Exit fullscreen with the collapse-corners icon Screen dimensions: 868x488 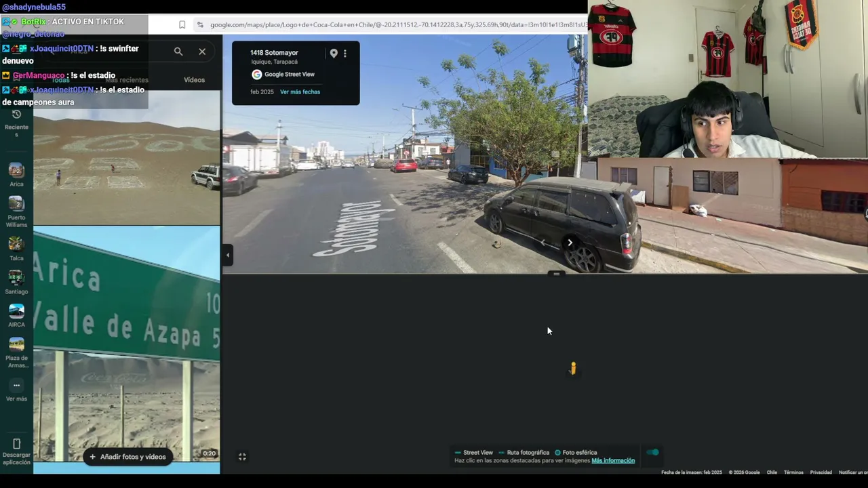(242, 457)
